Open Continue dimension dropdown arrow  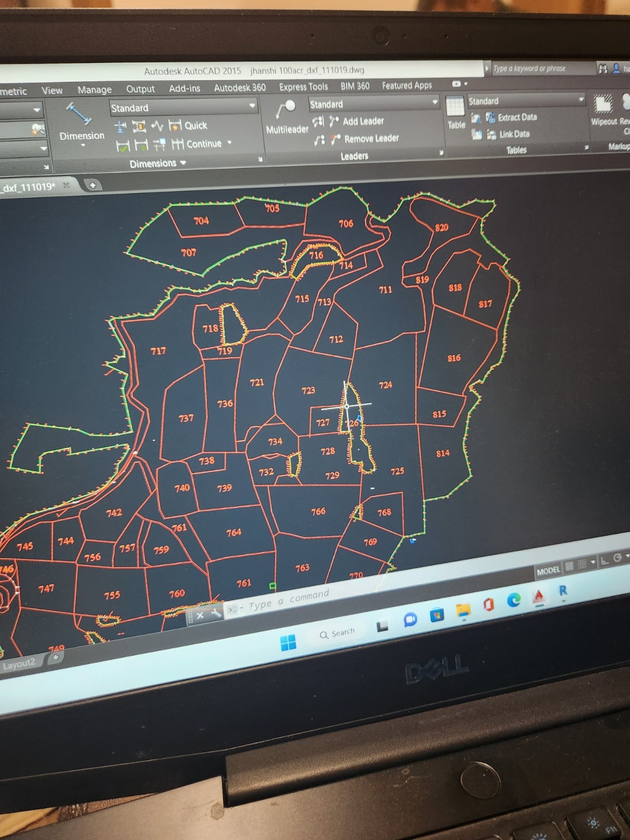pos(229,142)
